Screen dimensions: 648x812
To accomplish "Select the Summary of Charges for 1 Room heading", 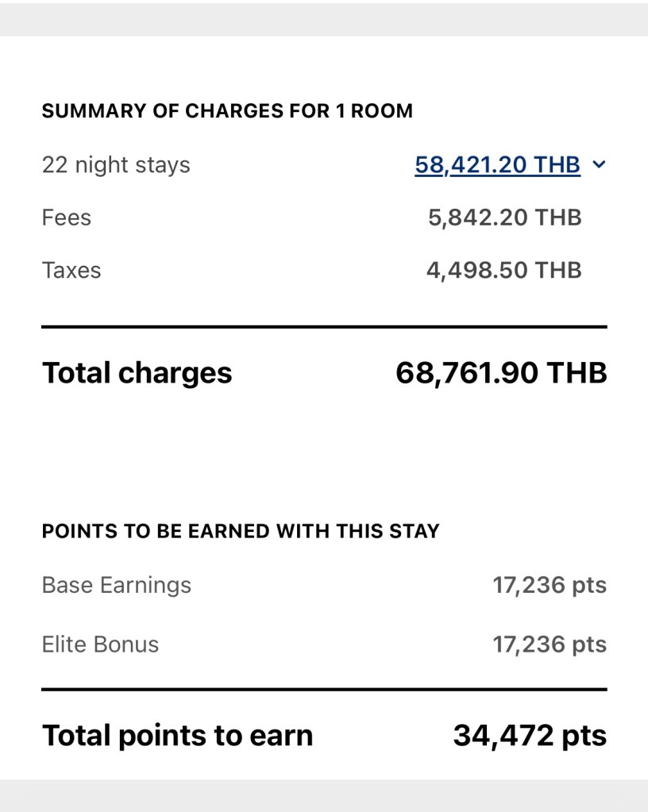I will click(227, 111).
